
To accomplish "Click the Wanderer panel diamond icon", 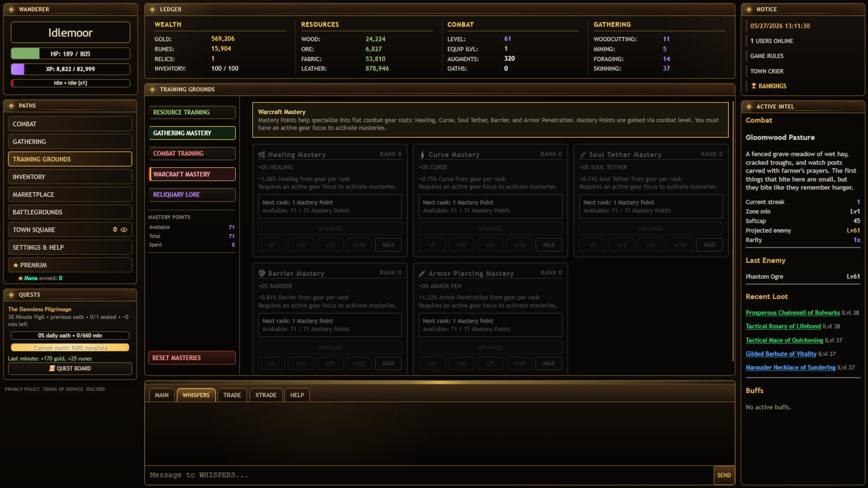I will (x=11, y=9).
